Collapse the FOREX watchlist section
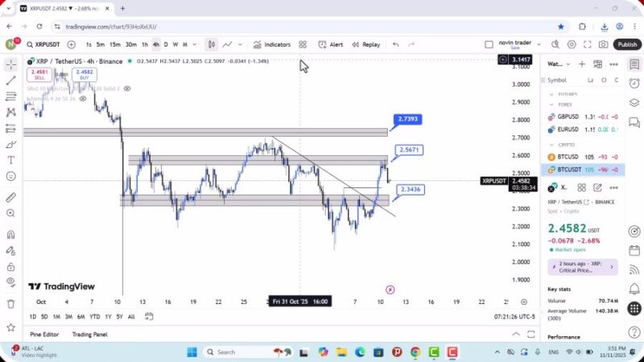Image resolution: width=644 pixels, height=362 pixels. (x=551, y=104)
